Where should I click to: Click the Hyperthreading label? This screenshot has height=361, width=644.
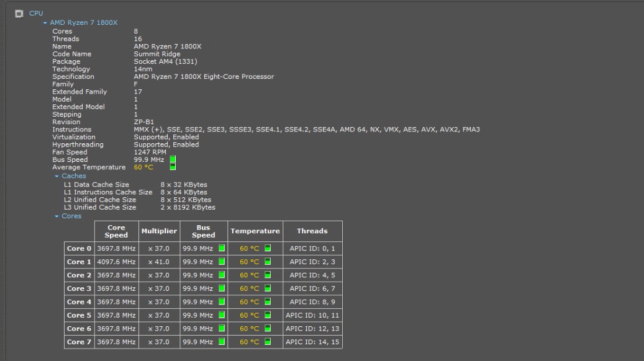[x=78, y=145]
